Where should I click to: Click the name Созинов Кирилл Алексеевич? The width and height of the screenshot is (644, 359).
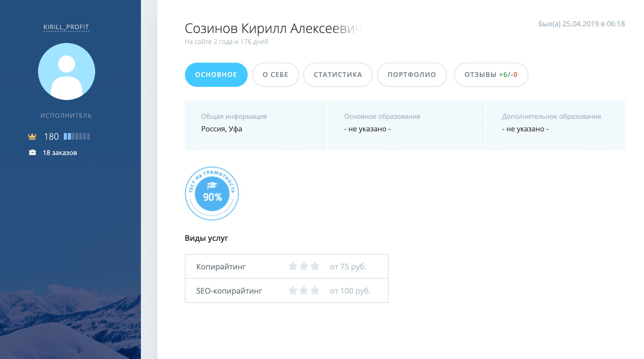(273, 28)
